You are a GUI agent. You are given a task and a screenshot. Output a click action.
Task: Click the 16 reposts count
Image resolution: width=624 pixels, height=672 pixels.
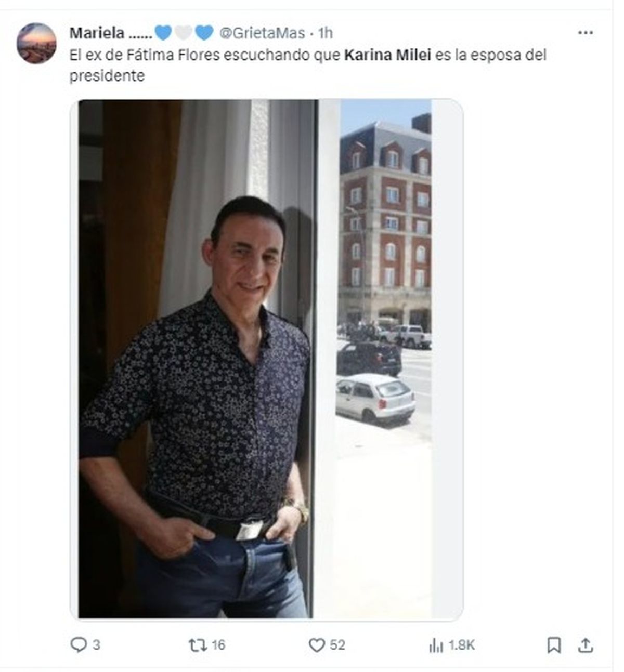pyautogui.click(x=218, y=645)
